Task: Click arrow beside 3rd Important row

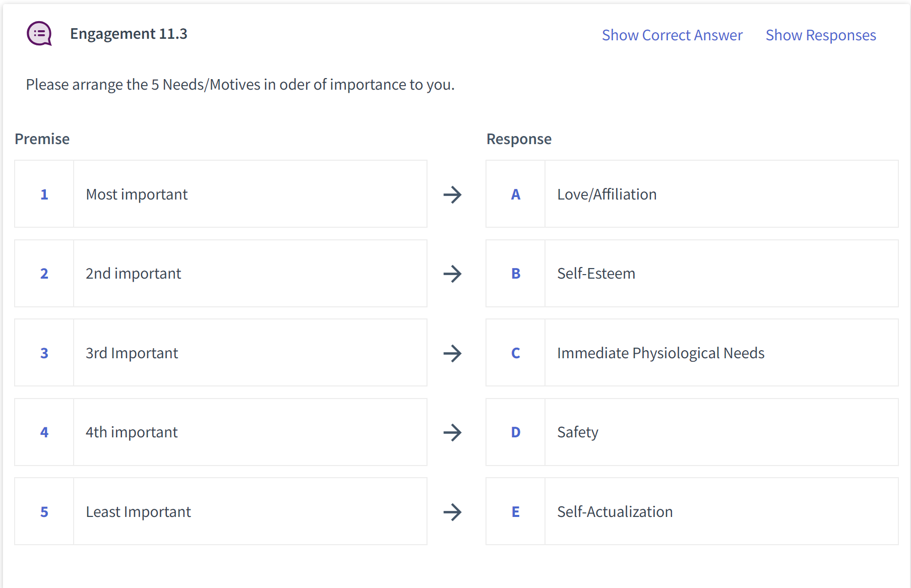Action: click(452, 353)
